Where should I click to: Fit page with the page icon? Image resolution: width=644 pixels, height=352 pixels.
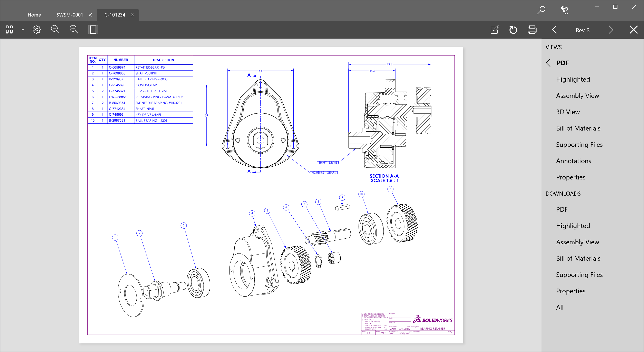click(93, 29)
